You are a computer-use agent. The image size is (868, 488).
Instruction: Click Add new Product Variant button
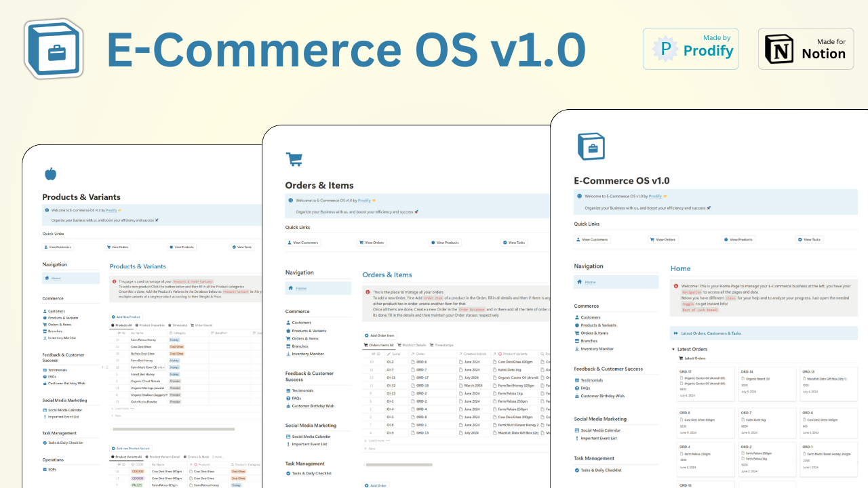(130, 449)
